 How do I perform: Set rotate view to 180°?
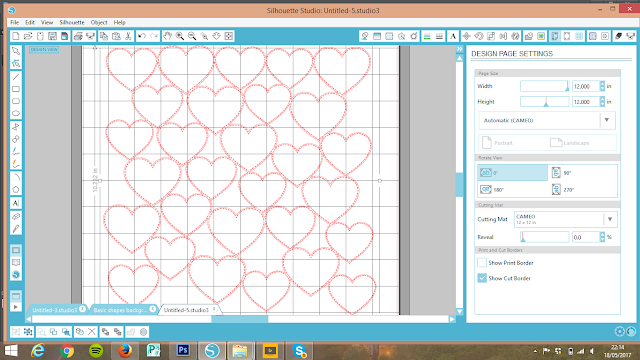pos(513,189)
